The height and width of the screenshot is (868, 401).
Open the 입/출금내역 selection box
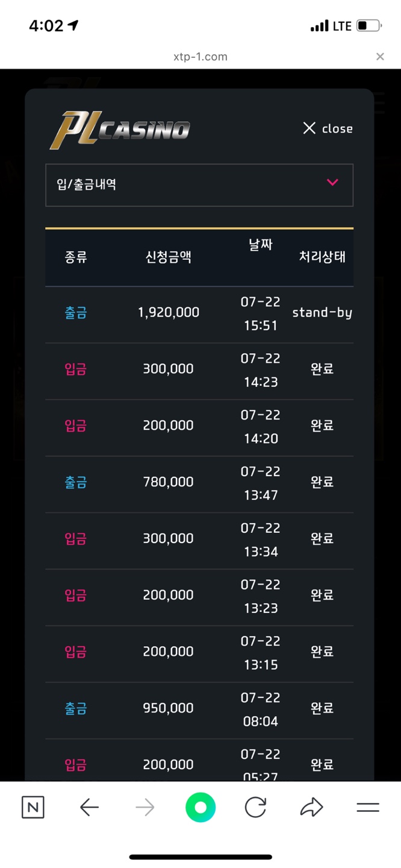tap(199, 185)
